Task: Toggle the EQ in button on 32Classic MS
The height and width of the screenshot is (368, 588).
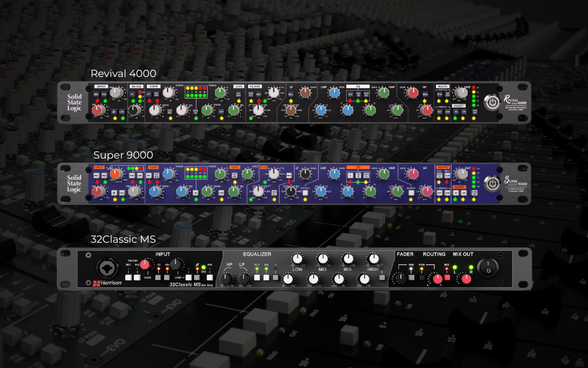Action: (266, 277)
